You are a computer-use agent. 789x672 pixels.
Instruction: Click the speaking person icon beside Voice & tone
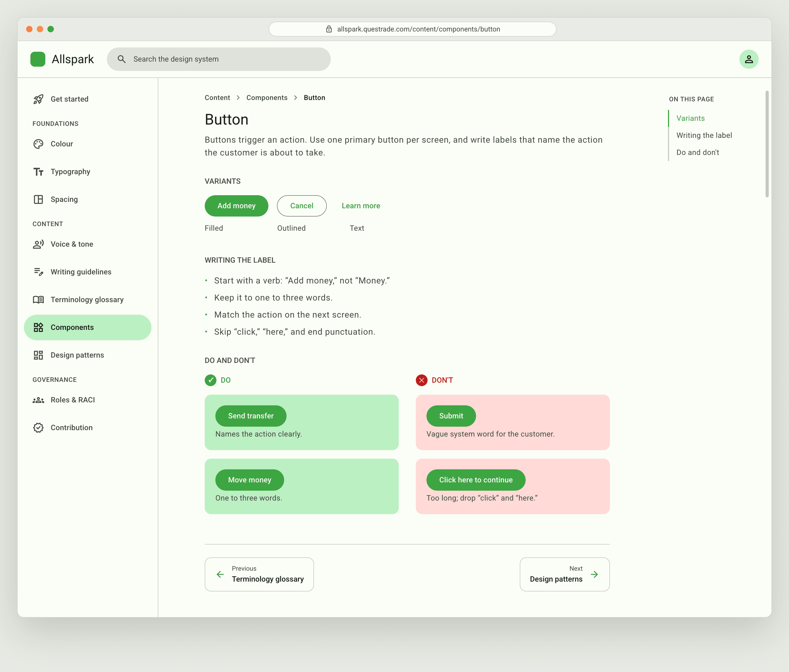pos(38,244)
